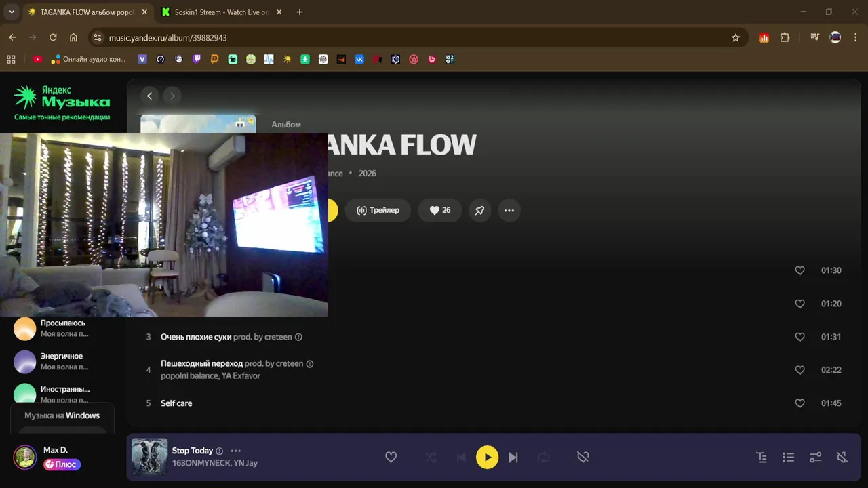
Task: Switch to Soskin1 Stream browser tab
Action: (221, 12)
